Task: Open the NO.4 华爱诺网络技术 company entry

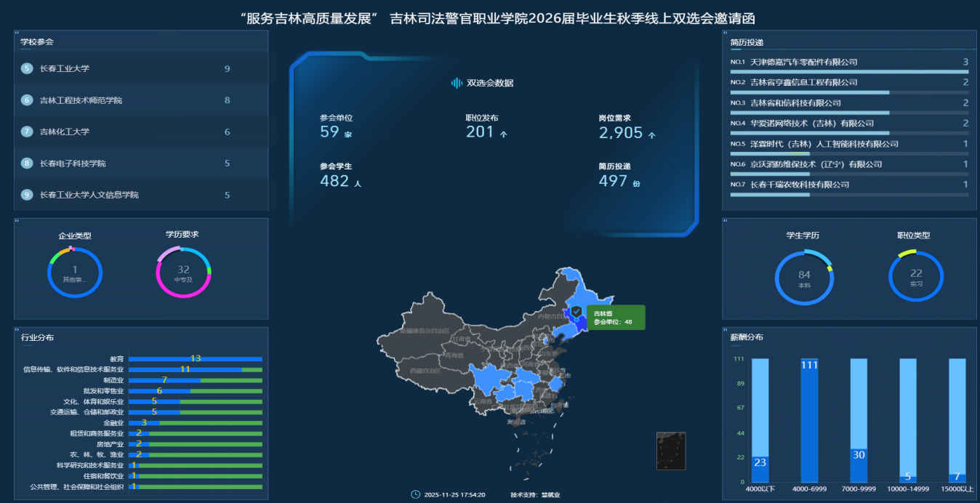Action: tap(812, 124)
